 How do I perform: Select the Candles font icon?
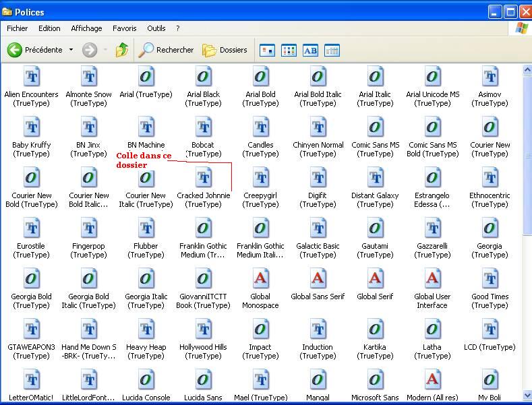(261, 127)
